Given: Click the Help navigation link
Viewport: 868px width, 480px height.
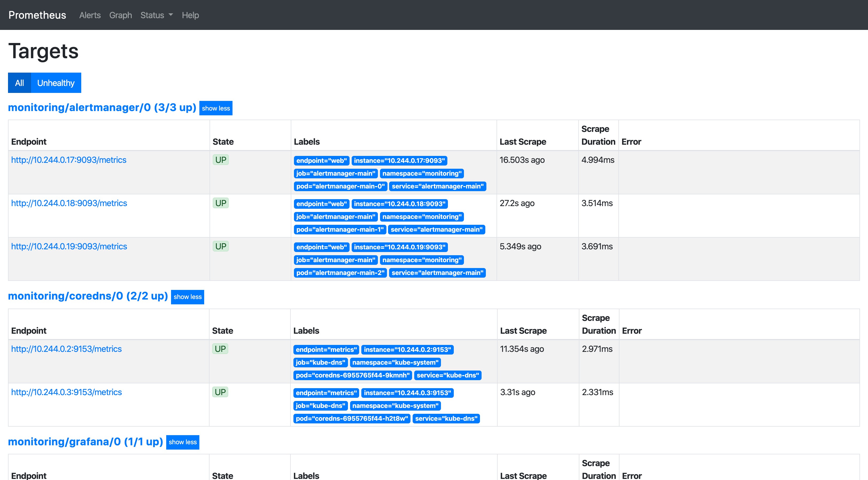Looking at the screenshot, I should click(x=190, y=15).
